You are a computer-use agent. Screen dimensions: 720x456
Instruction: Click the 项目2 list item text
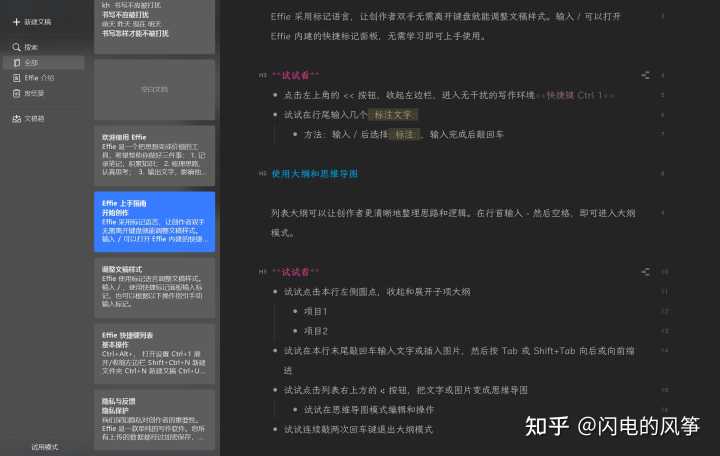click(x=315, y=331)
